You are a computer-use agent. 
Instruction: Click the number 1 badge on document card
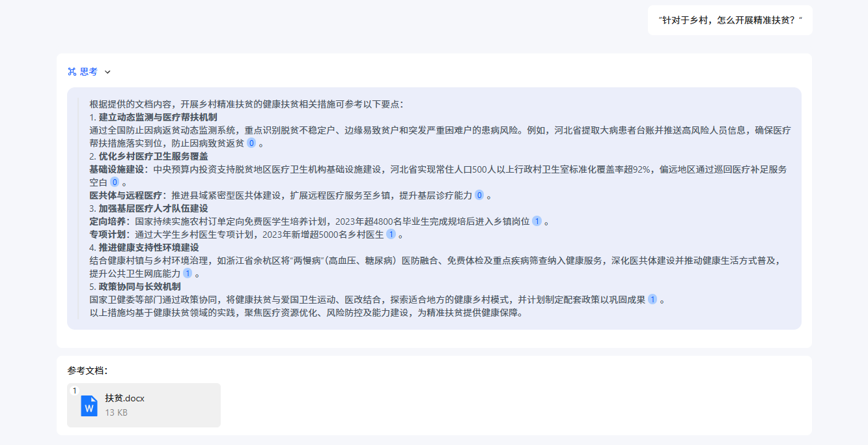[x=74, y=390]
